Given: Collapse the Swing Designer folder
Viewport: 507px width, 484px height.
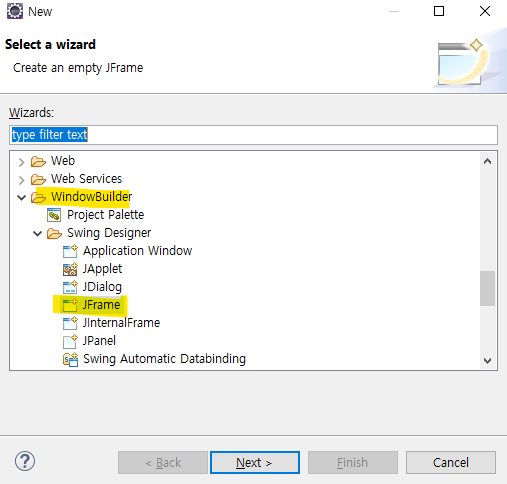Looking at the screenshot, I should click(38, 234).
